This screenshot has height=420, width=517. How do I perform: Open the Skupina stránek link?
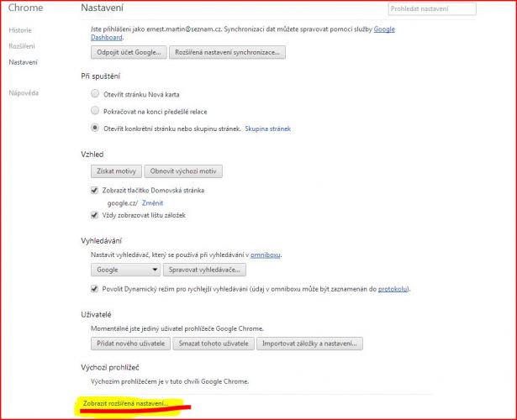tap(267, 129)
